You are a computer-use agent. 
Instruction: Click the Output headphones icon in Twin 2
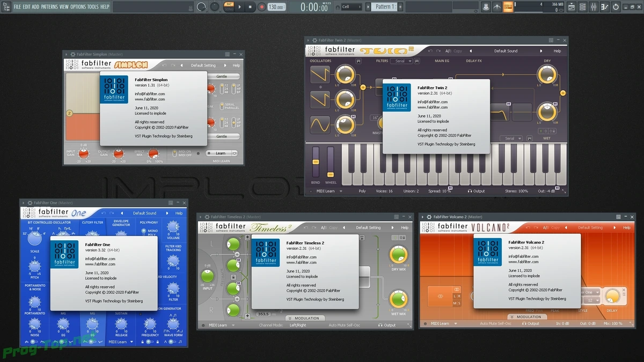coord(470,191)
